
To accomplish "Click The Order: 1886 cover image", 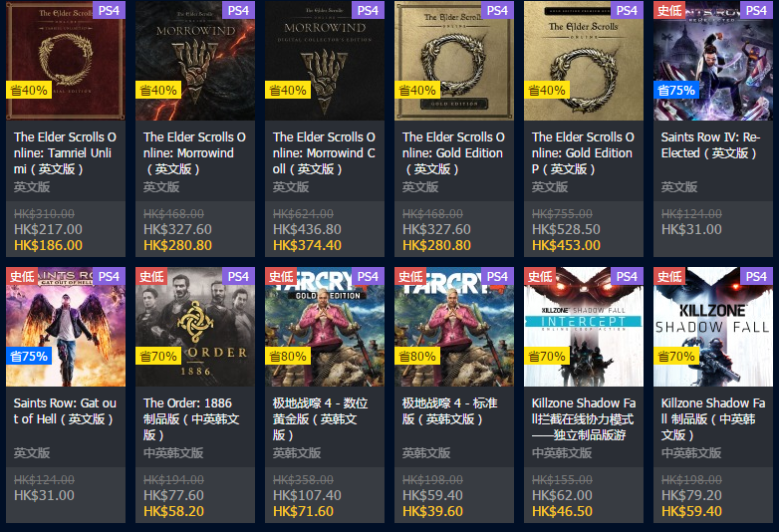I will click(195, 327).
